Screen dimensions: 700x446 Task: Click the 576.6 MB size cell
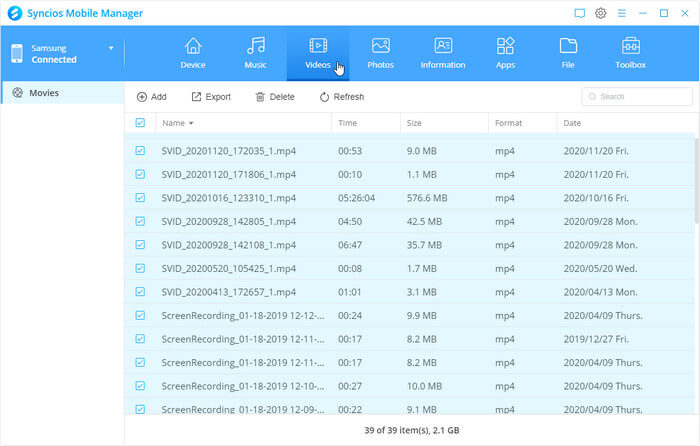click(427, 198)
